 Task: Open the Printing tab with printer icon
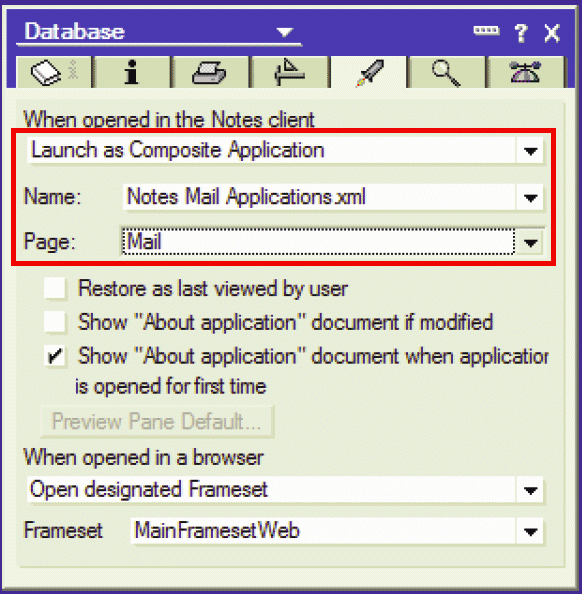(x=210, y=72)
